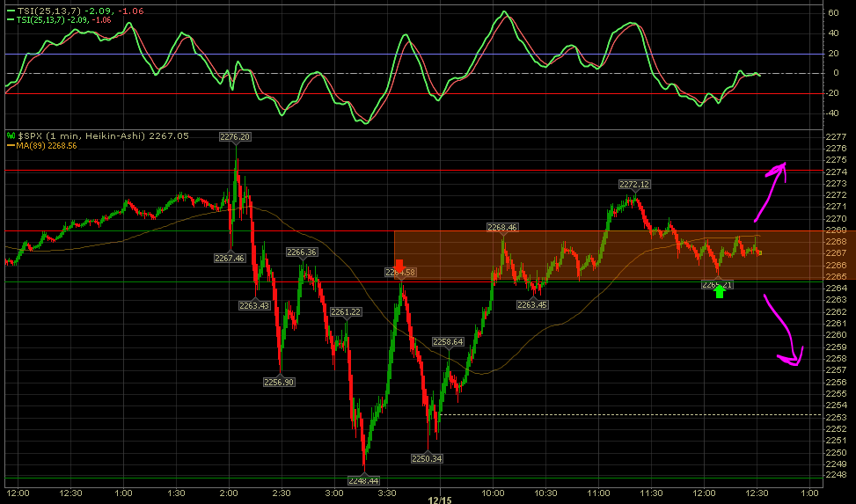Image resolution: width=856 pixels, height=504 pixels.
Task: Click the 40 level on TSI axis
Action: [x=834, y=33]
